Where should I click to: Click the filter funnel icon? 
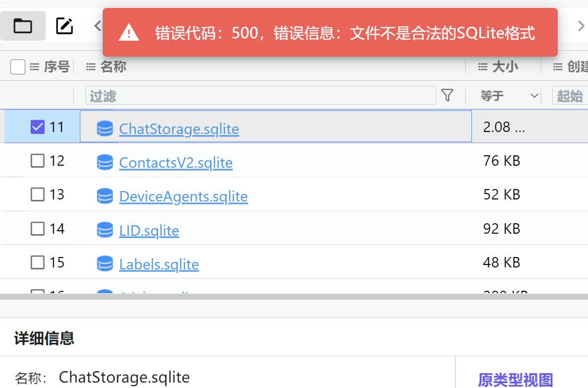pyautogui.click(x=448, y=95)
